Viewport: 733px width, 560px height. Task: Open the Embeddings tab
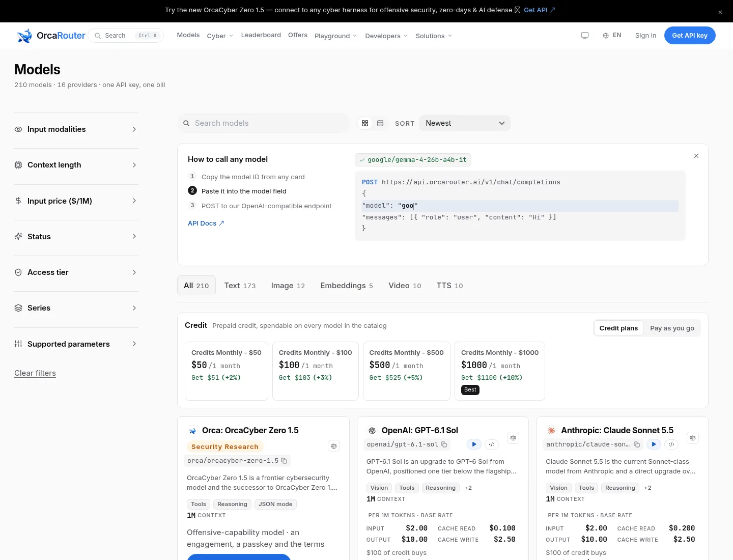point(347,286)
